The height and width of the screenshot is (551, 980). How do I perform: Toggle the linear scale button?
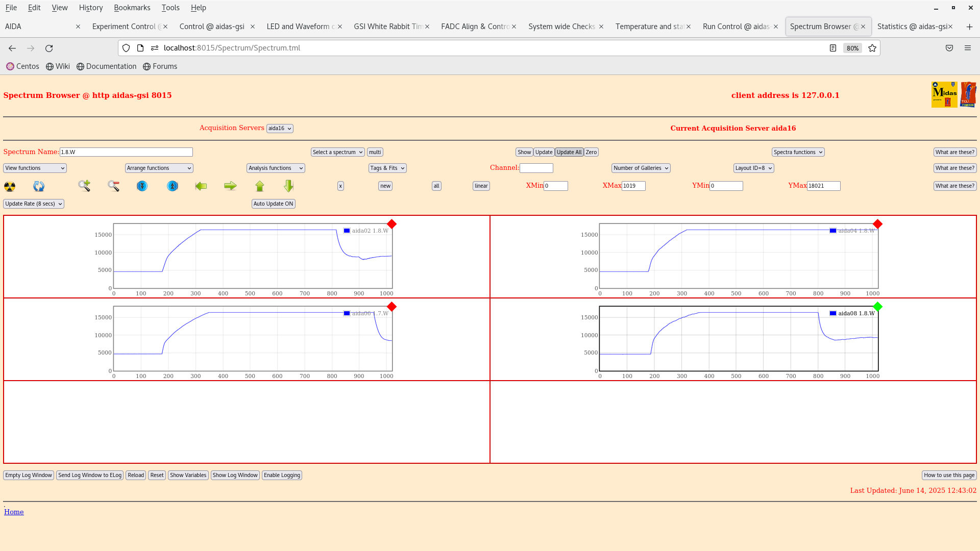[481, 186]
